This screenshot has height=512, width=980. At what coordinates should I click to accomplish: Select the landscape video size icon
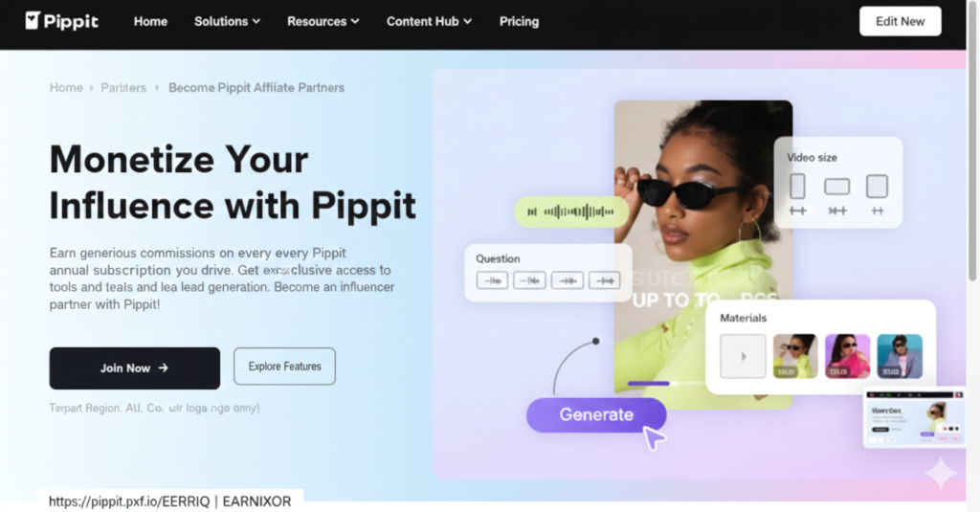(836, 187)
